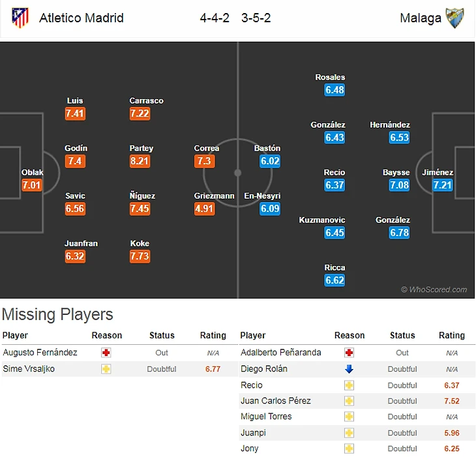Select Griezmann's 4.91 rating badge
The height and width of the screenshot is (457, 476).
(204, 209)
